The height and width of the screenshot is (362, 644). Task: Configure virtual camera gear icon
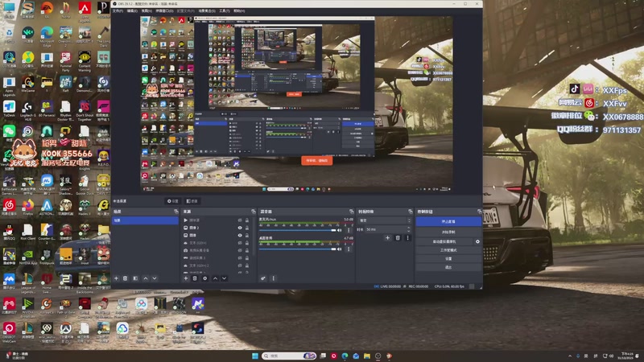coord(477,242)
